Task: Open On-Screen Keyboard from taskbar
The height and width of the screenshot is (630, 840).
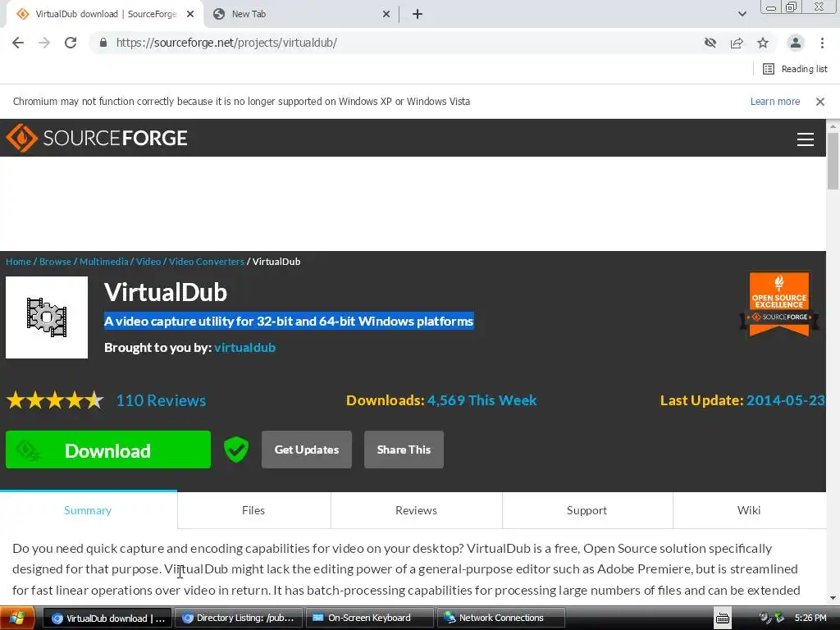Action: pos(370,619)
